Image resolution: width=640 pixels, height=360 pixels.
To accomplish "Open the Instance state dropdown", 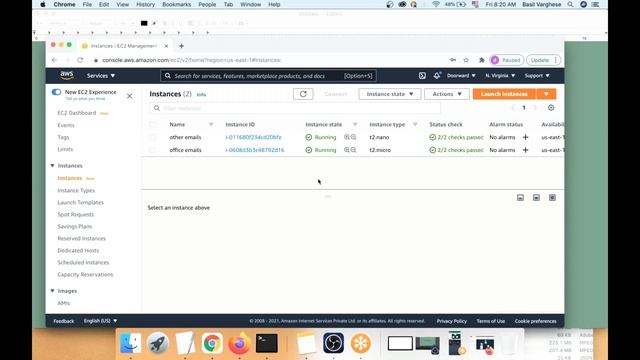I will [x=390, y=94].
